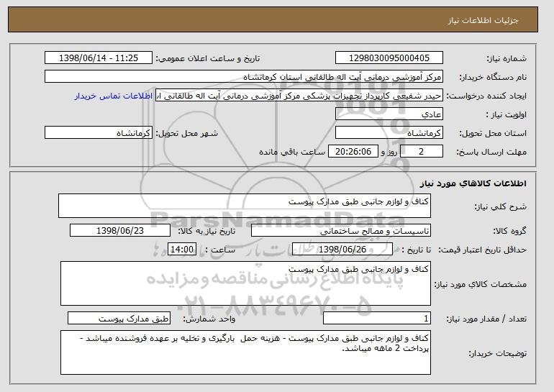
Task: Click the شهر محل تحویل label
Action: tap(187, 134)
